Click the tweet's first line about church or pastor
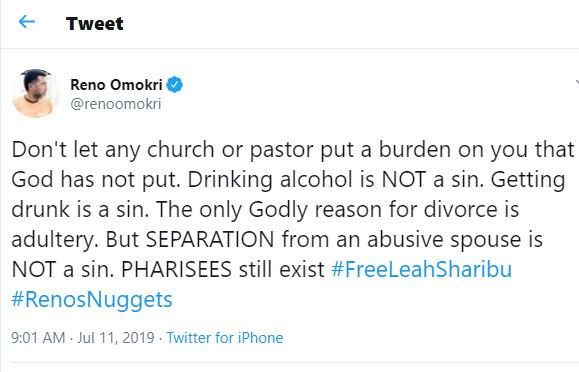Screen dimensions: 579x372 (x=293, y=150)
